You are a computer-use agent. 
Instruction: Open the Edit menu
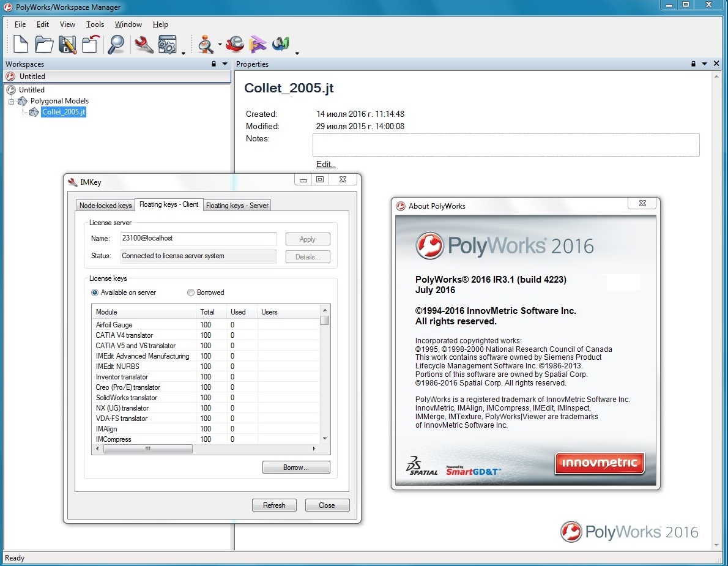[x=43, y=24]
